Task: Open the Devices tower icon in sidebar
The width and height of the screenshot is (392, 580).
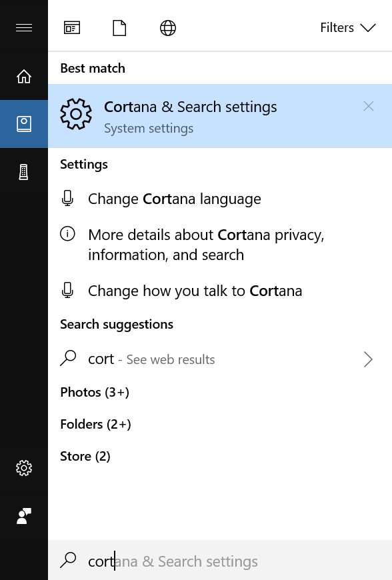Action: (x=24, y=172)
